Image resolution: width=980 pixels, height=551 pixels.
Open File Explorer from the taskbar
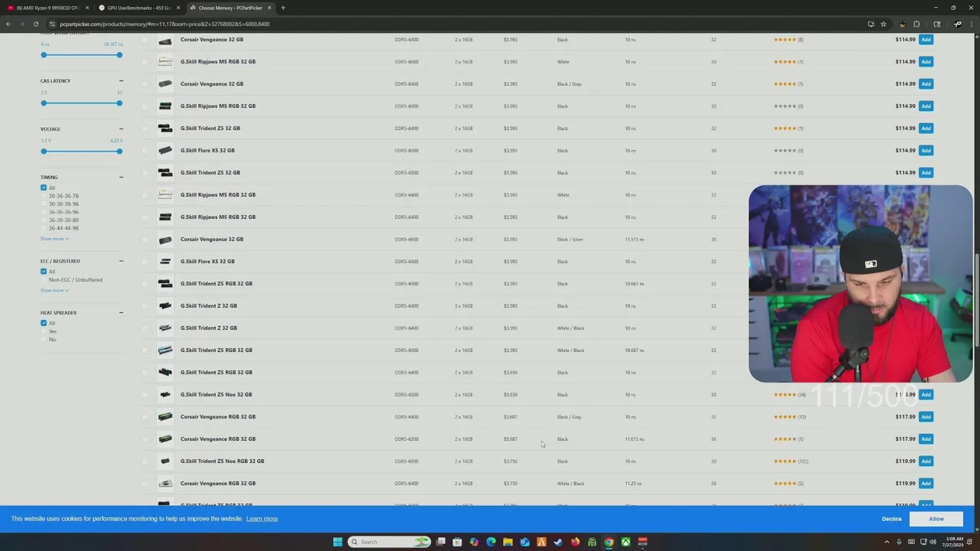coord(508,542)
